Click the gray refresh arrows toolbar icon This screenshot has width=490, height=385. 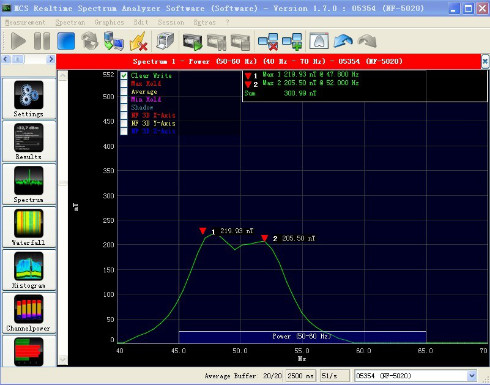[x=90, y=41]
